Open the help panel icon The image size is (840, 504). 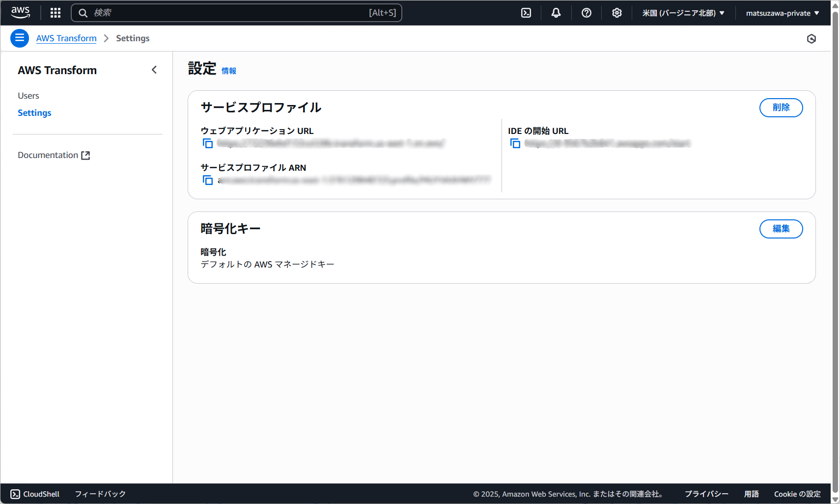(x=586, y=13)
